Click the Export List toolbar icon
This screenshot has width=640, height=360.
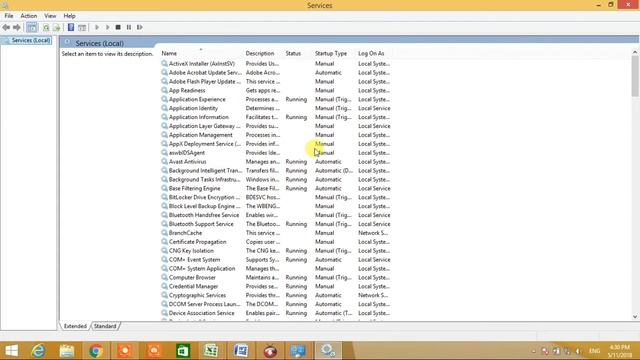click(x=57, y=27)
